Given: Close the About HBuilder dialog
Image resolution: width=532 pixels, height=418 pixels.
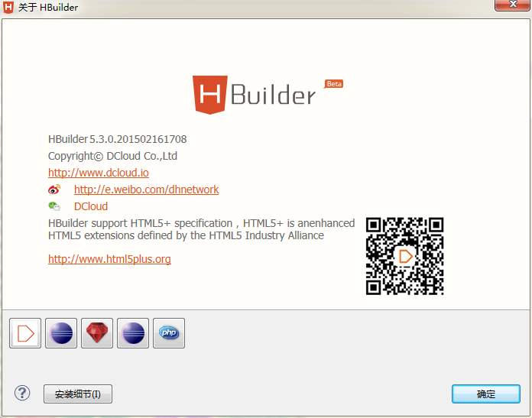Looking at the screenshot, I should point(512,5).
